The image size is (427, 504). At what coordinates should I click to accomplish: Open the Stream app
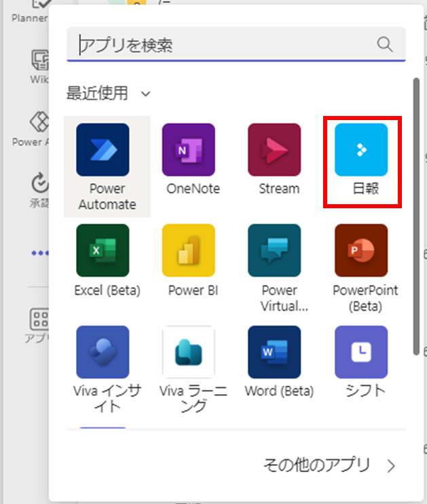tap(274, 150)
